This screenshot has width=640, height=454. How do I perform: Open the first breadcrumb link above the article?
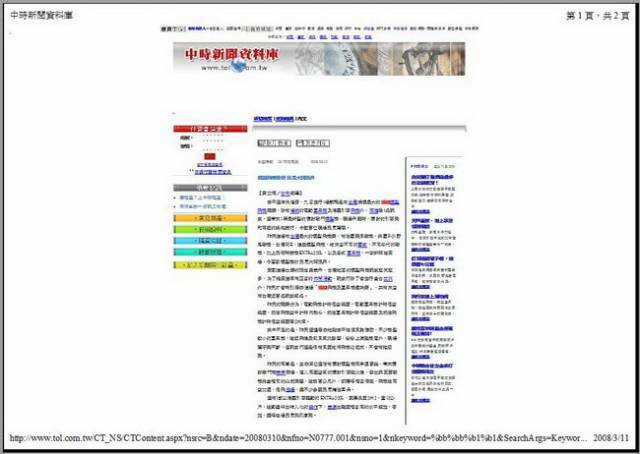[262, 119]
